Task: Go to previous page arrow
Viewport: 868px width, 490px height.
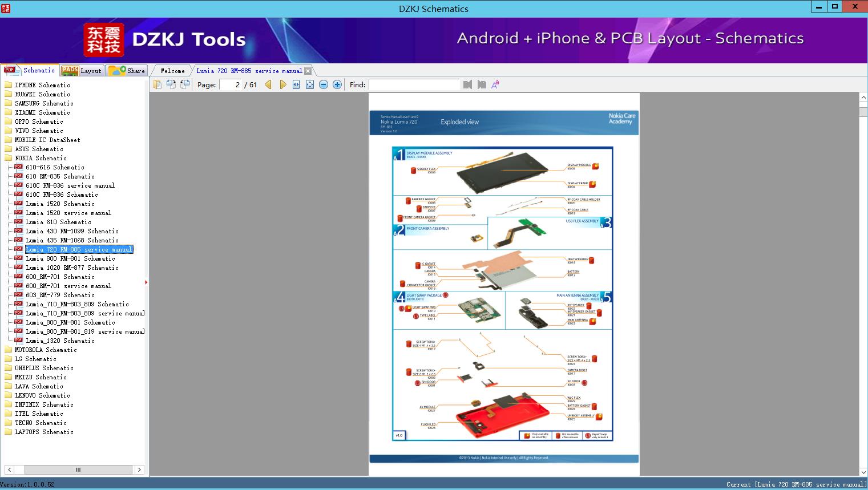Action: click(268, 84)
